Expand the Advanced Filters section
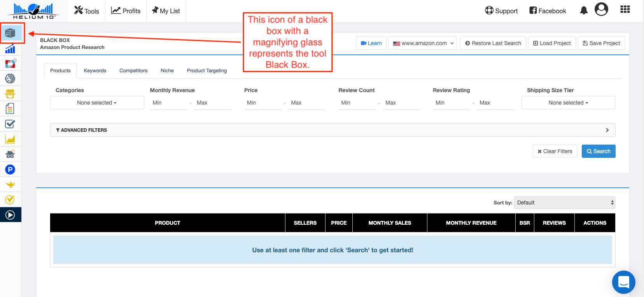 pyautogui.click(x=332, y=130)
